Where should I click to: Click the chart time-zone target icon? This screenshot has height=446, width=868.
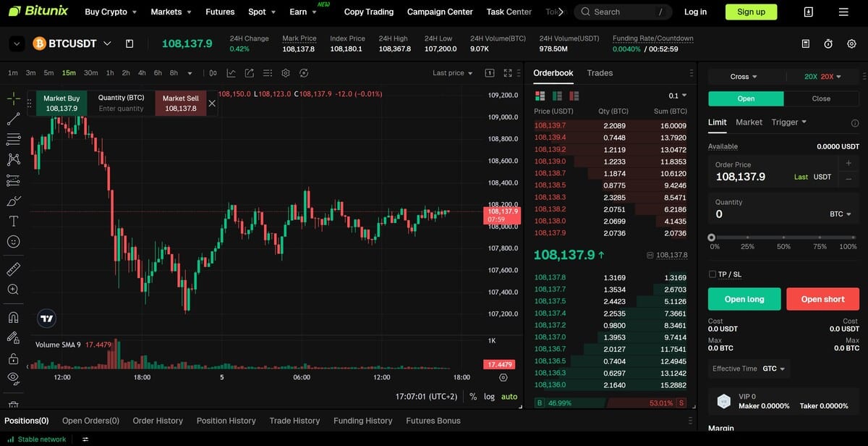click(503, 377)
